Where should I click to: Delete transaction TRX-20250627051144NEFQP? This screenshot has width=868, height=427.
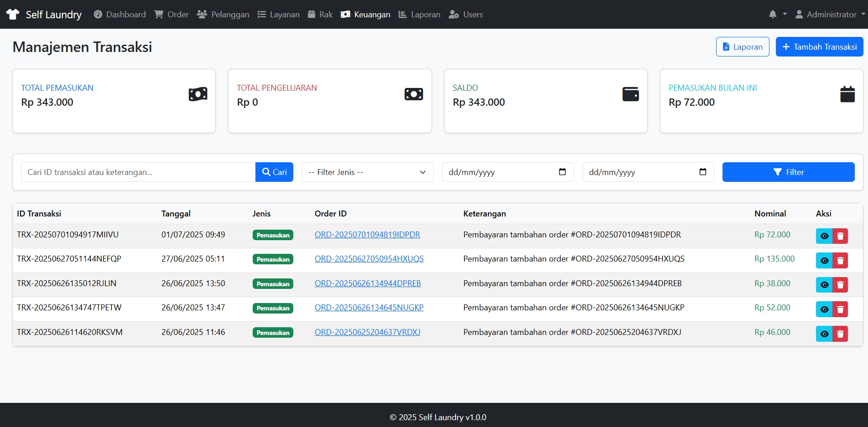pyautogui.click(x=840, y=261)
